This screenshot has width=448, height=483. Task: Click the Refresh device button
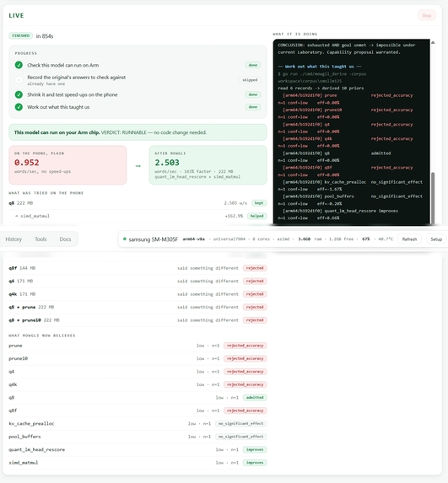click(409, 239)
